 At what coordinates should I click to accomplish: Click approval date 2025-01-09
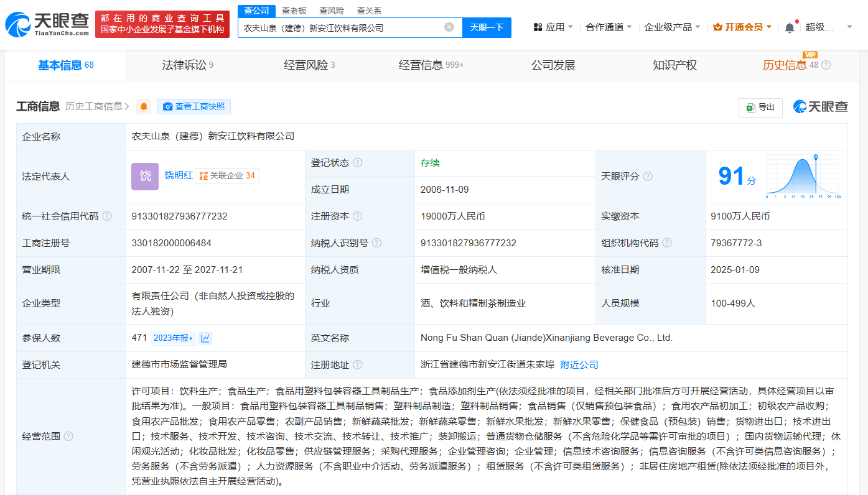(x=734, y=270)
